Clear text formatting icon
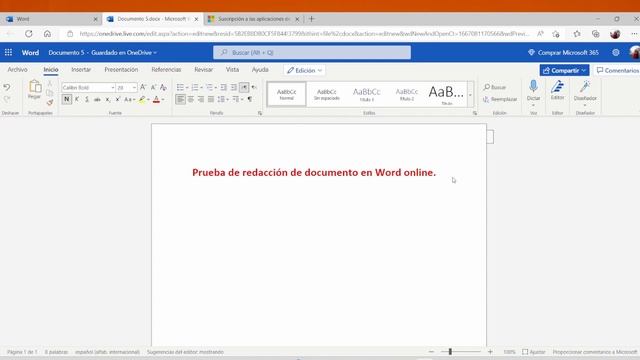 (x=163, y=87)
